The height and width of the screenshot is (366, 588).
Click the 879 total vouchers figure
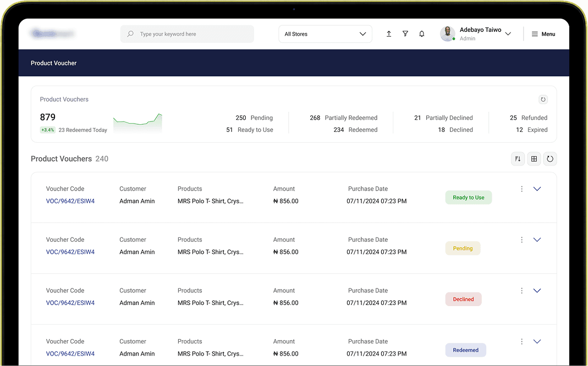48,117
